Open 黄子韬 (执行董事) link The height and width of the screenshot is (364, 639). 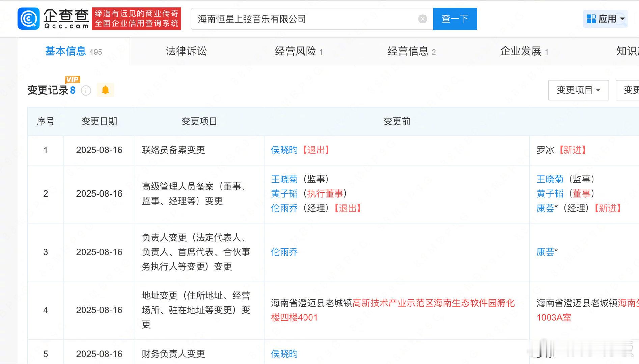[284, 193]
